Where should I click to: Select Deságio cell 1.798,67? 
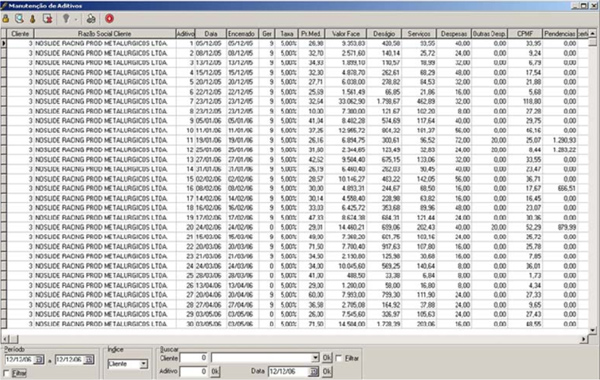point(384,101)
